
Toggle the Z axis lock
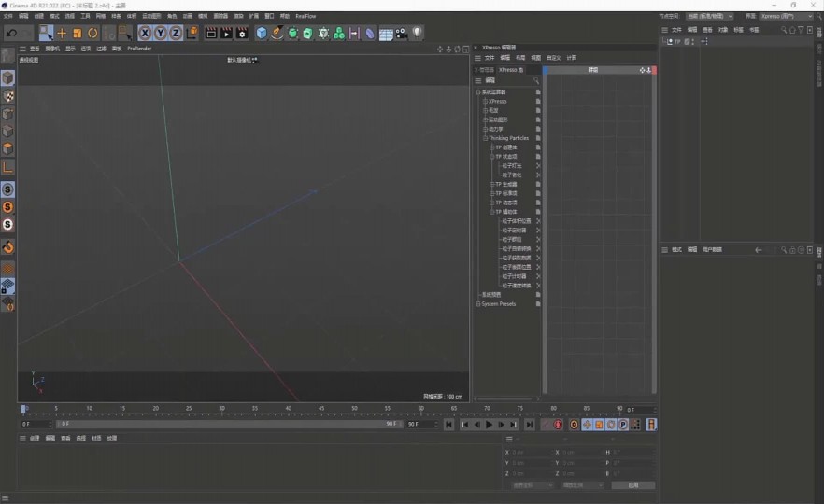(x=176, y=33)
